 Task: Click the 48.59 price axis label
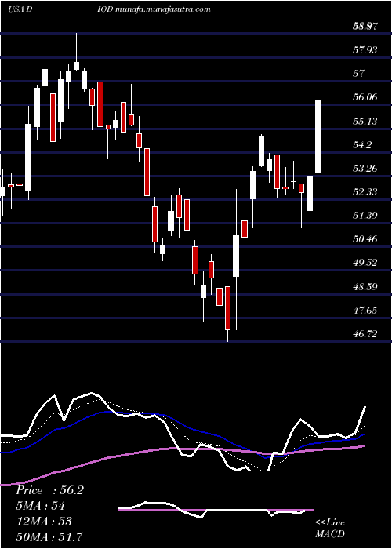point(365,286)
